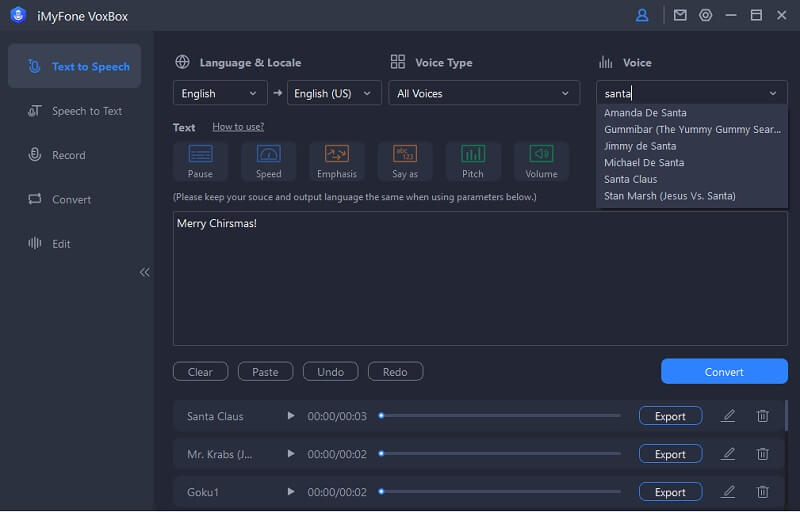Open the Say as tool
Screen dimensions: 800x512
tap(405, 161)
